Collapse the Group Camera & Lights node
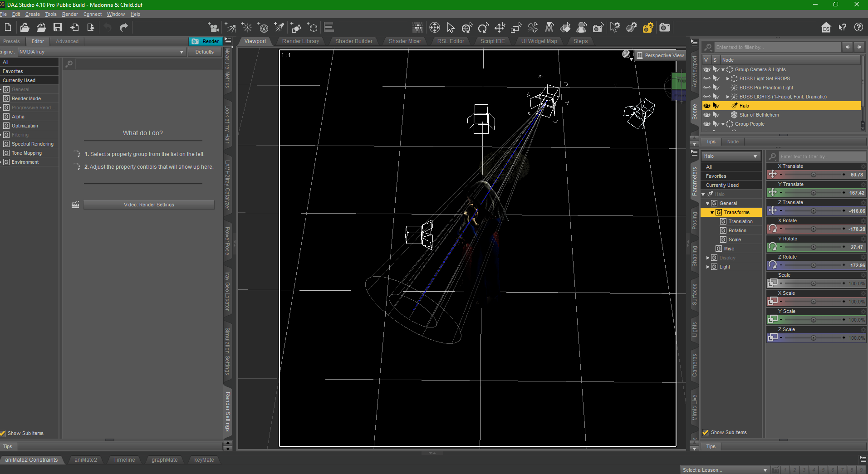The image size is (868, 474). tap(723, 69)
